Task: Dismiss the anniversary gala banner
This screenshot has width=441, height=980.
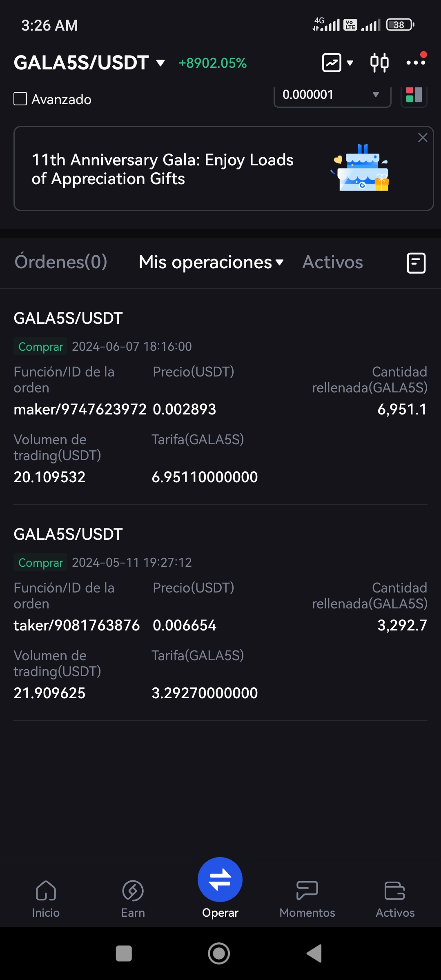Action: (x=423, y=138)
